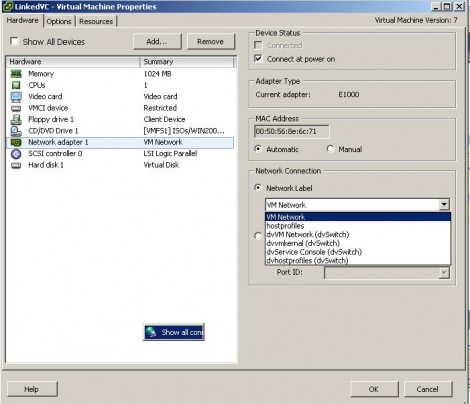Screen dimensions: 470x404
Task: Switch to the Options tab
Action: pyautogui.click(x=59, y=21)
